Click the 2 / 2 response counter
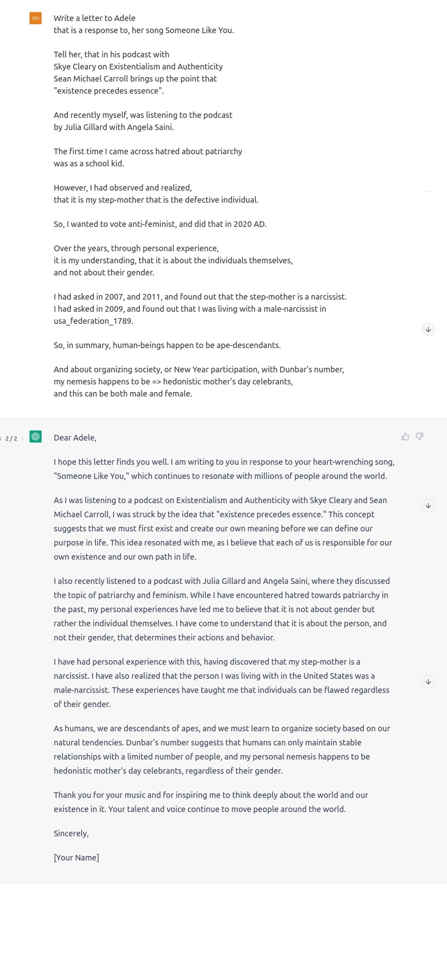This screenshot has width=447, height=980. (11, 439)
